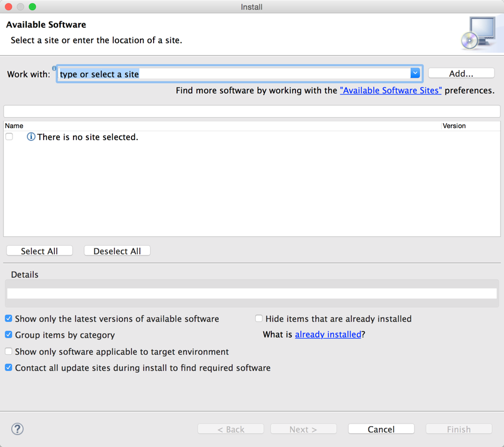This screenshot has height=447, width=504.
Task: Tick the checkbox next to no site selected row
Action: [x=10, y=136]
